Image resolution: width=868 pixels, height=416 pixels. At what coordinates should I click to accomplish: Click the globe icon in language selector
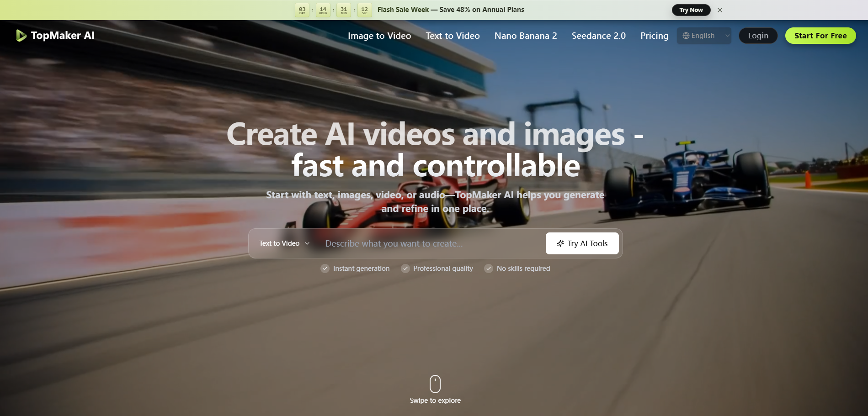(686, 36)
